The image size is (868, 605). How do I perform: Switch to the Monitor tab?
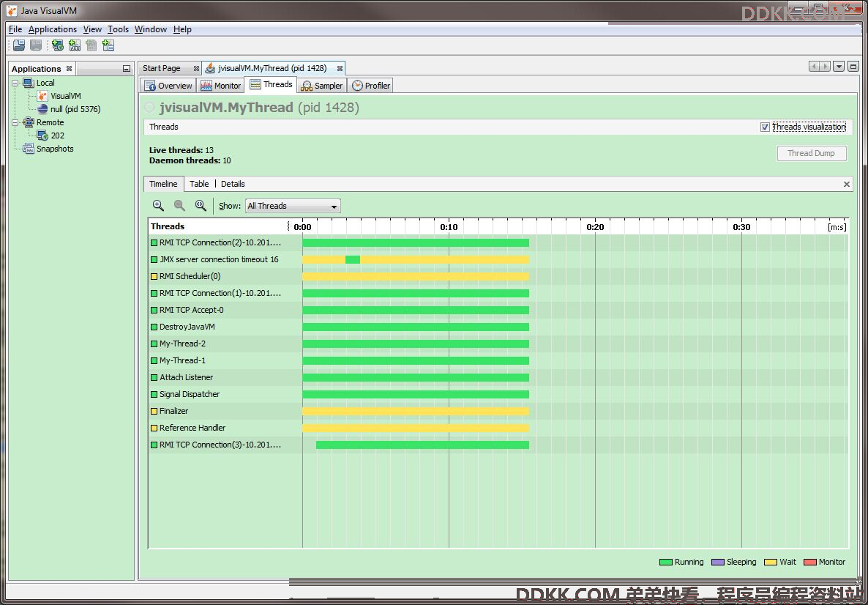tap(220, 85)
